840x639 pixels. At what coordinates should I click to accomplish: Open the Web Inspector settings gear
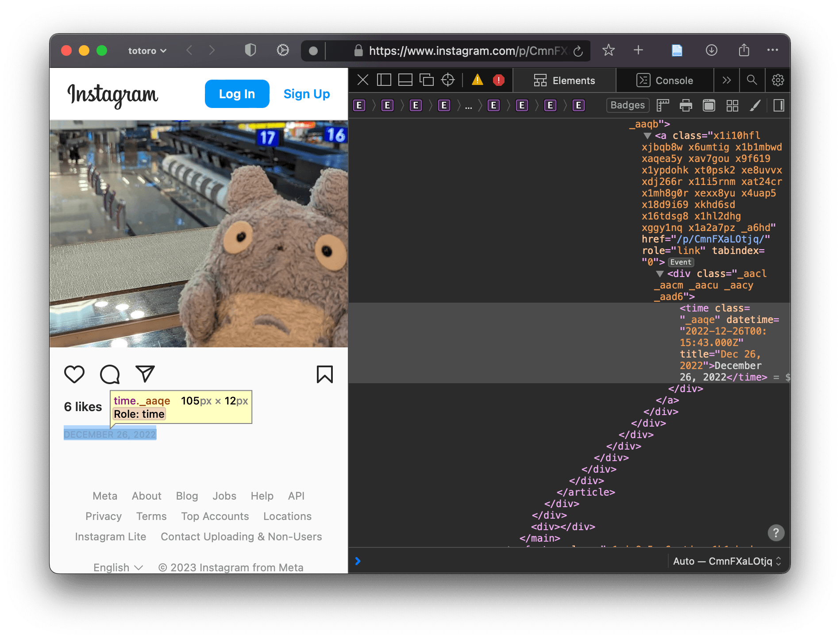pos(778,80)
